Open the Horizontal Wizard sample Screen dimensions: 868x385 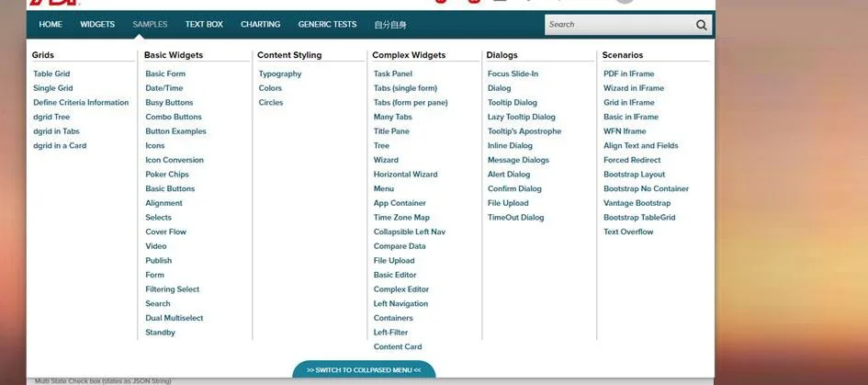pos(406,175)
